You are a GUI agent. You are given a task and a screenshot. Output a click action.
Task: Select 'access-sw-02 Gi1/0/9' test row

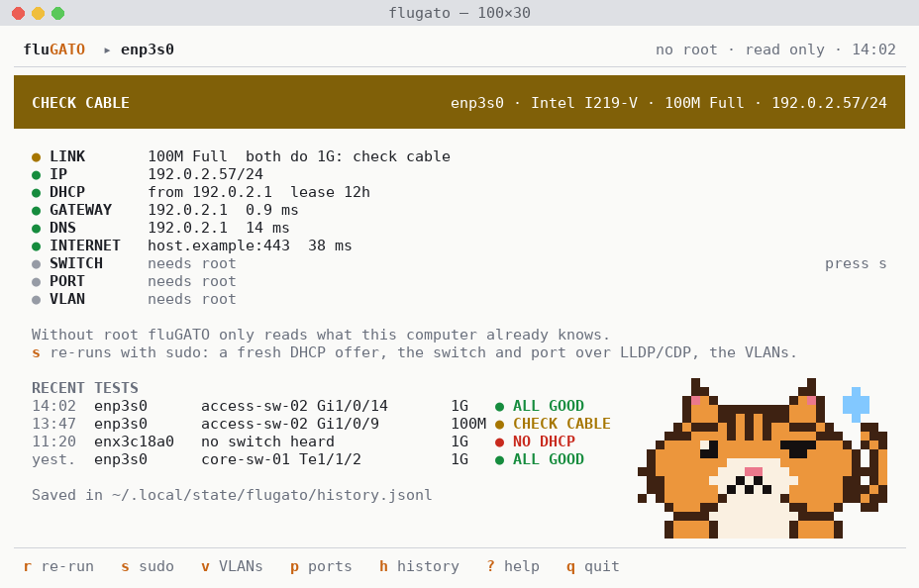tap(321, 424)
